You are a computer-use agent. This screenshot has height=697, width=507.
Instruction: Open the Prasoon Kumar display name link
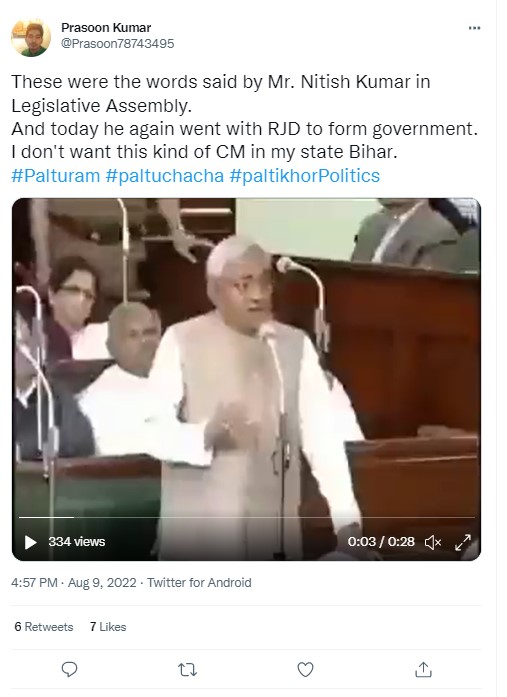click(106, 28)
